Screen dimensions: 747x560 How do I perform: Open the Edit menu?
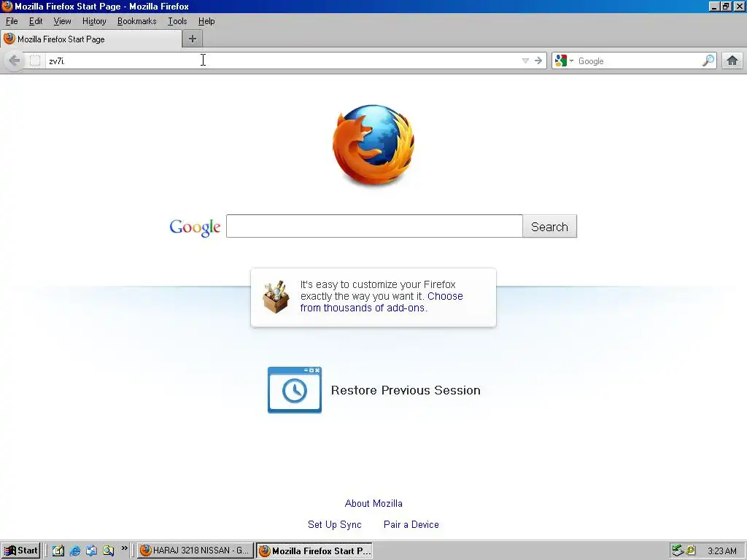pyautogui.click(x=36, y=21)
